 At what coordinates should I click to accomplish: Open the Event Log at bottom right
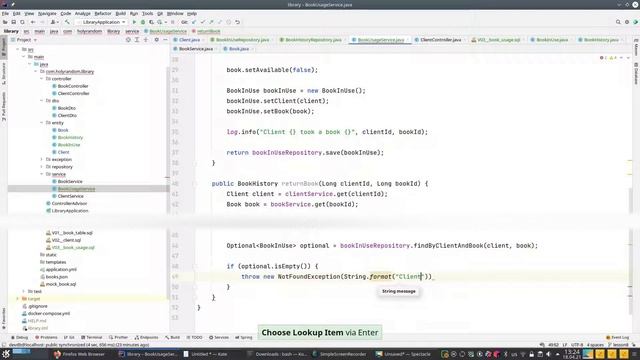point(618,338)
